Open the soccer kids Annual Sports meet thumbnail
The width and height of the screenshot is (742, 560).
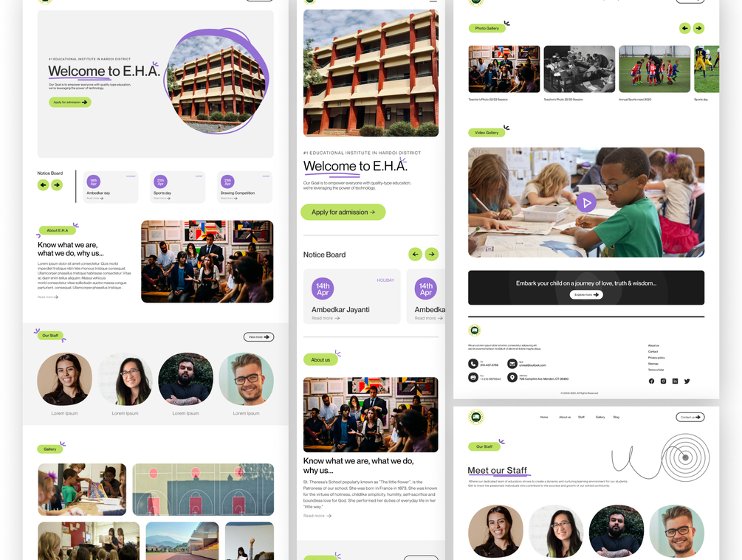tap(654, 69)
